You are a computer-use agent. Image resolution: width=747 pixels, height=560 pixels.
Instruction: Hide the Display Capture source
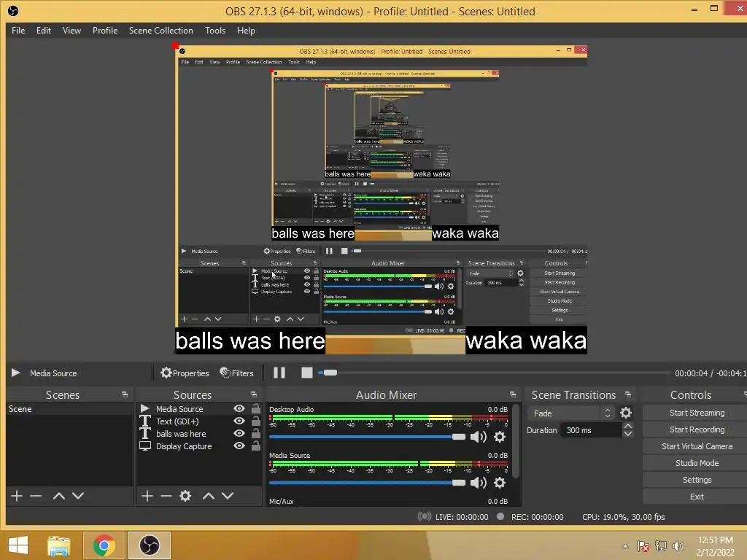(x=239, y=446)
